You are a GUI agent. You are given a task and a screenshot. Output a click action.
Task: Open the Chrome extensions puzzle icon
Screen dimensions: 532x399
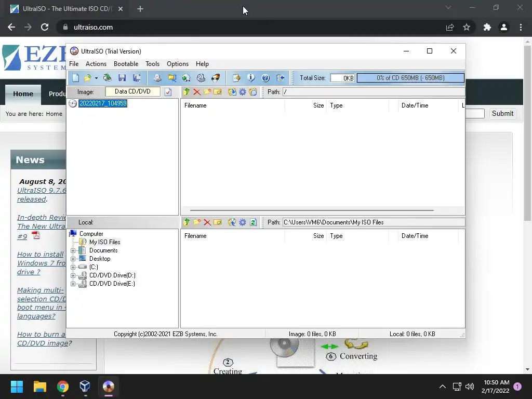[487, 27]
